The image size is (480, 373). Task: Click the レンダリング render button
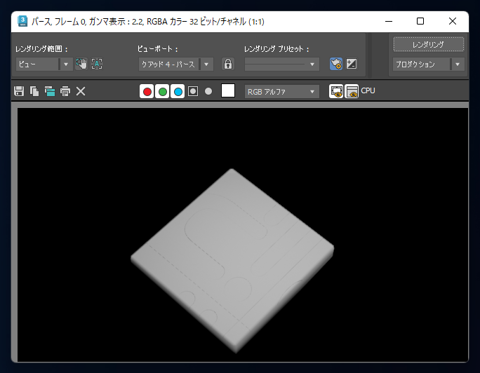pyautogui.click(x=428, y=44)
